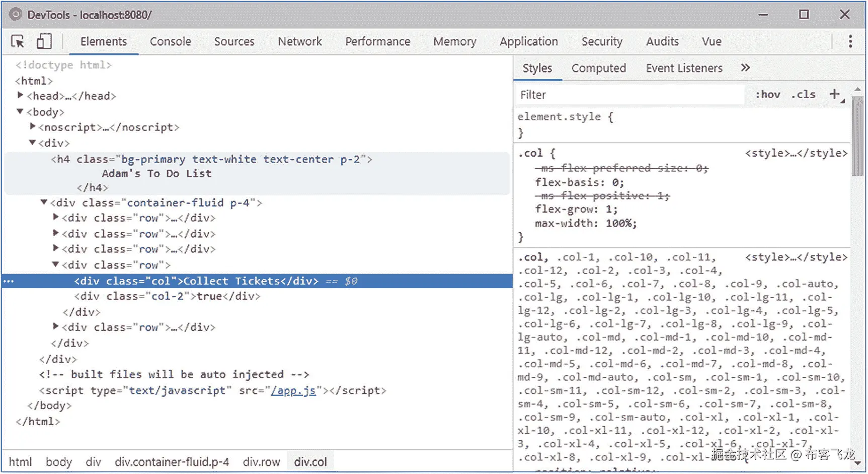Select the h4 bg-primary heading node
The image size is (868, 474).
click(x=211, y=159)
